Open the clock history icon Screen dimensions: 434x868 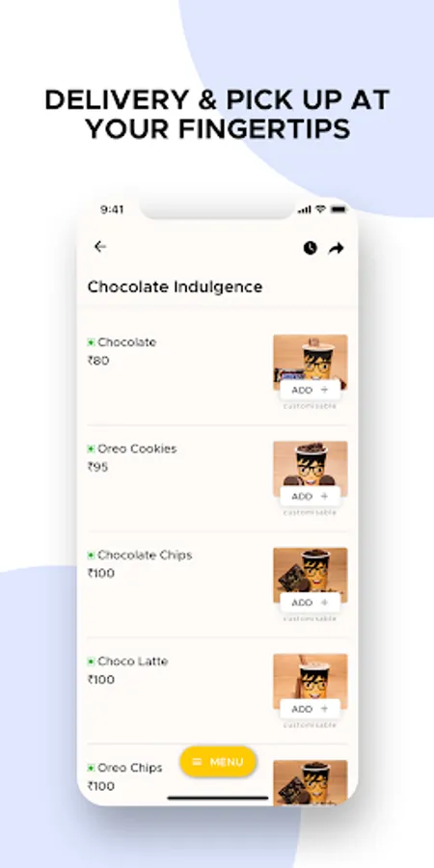coord(310,248)
